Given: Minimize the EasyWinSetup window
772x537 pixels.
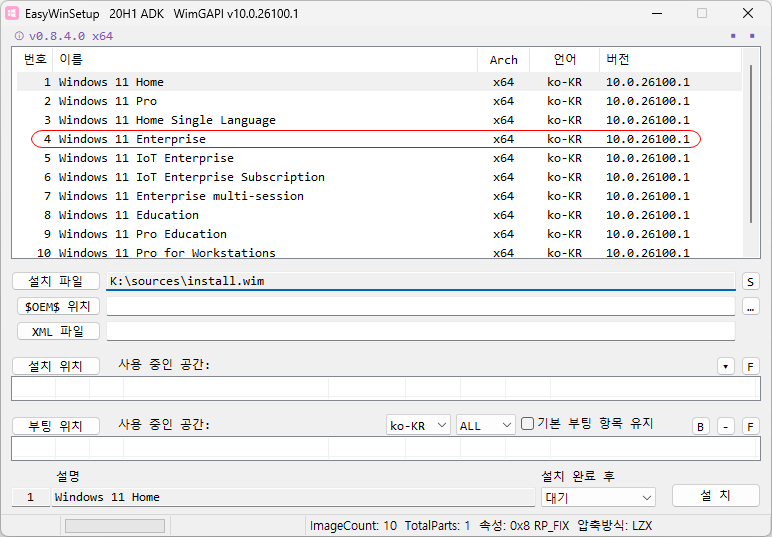Looking at the screenshot, I should coord(657,13).
